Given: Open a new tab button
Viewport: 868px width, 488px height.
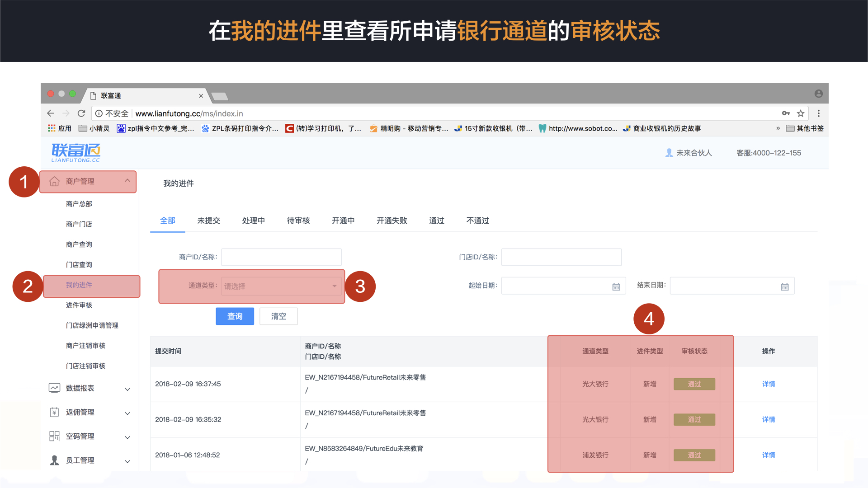Looking at the screenshot, I should coord(220,96).
